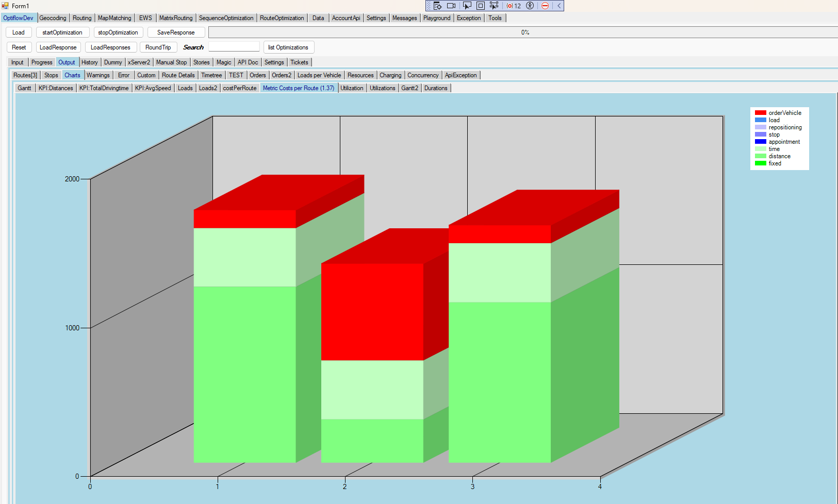The height and width of the screenshot is (504, 838).
Task: Activate the select element pointer icon
Action: pyautogui.click(x=467, y=6)
